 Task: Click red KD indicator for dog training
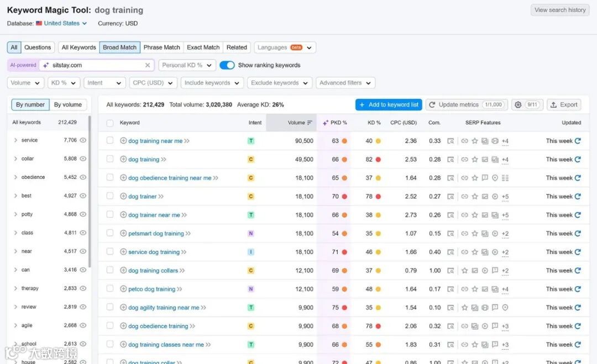click(378, 160)
